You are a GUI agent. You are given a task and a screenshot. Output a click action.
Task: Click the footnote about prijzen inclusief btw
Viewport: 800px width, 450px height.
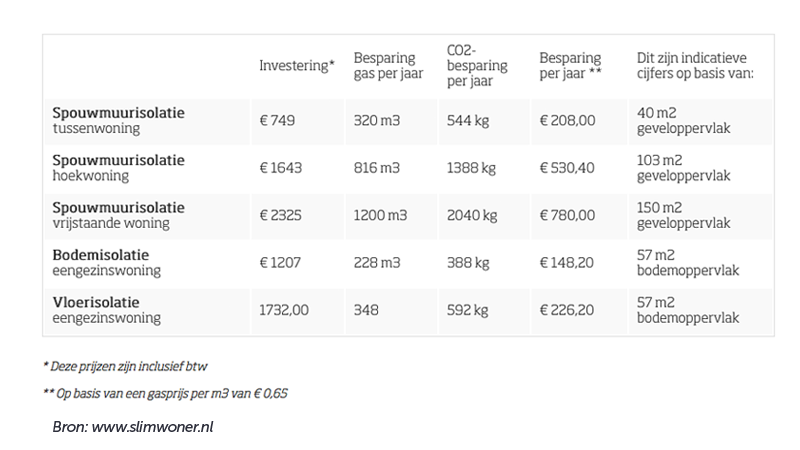click(x=126, y=366)
